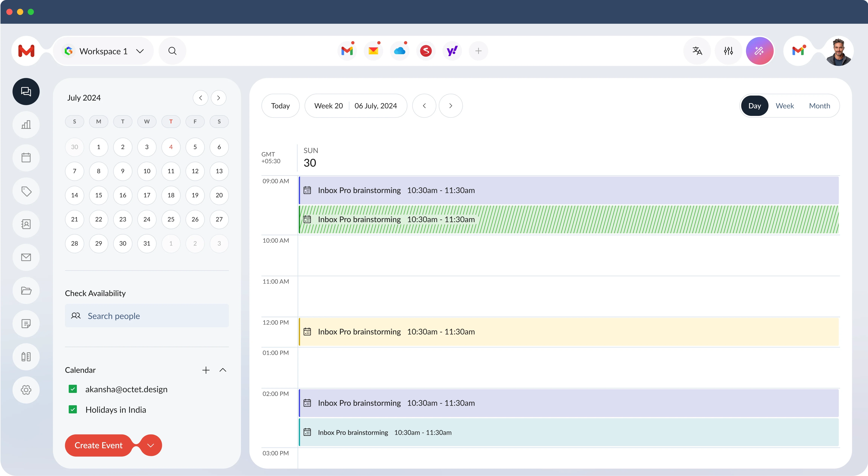The width and height of the screenshot is (868, 476).
Task: Switch to the yellow envelope mail account
Action: 373,51
